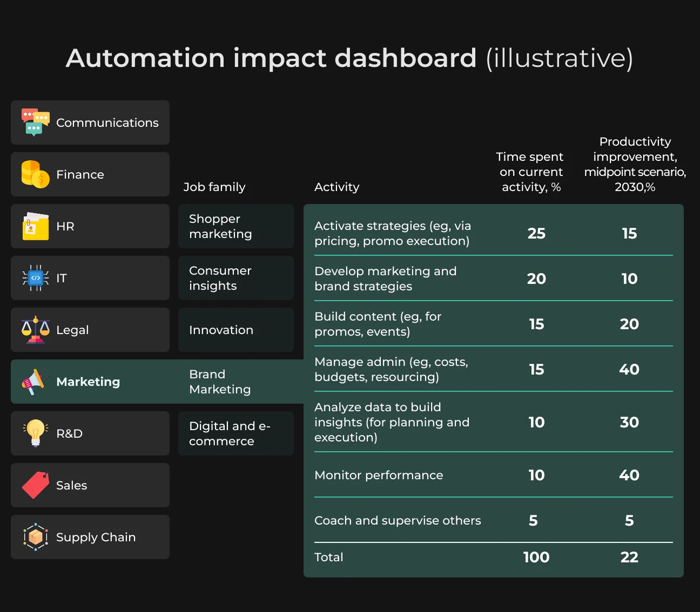
Task: Open the IT function tab
Action: [90, 278]
